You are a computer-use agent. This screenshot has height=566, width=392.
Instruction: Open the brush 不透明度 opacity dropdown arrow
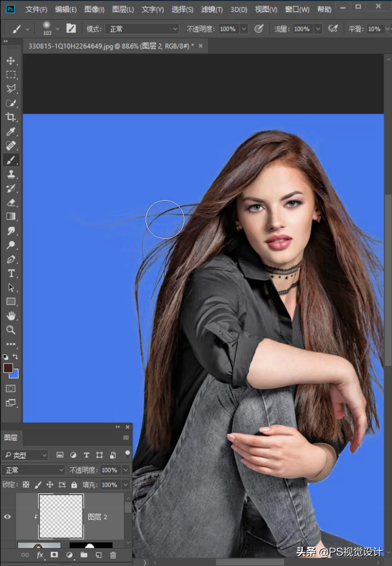coord(244,29)
